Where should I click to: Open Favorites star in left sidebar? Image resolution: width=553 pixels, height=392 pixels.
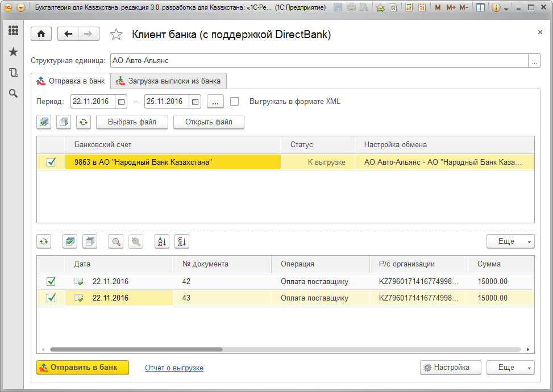point(13,52)
